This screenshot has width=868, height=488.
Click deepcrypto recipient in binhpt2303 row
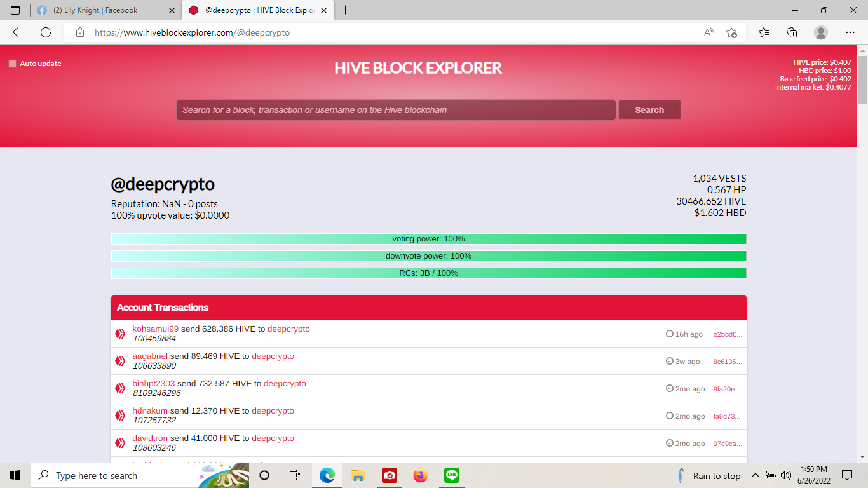pyautogui.click(x=285, y=384)
